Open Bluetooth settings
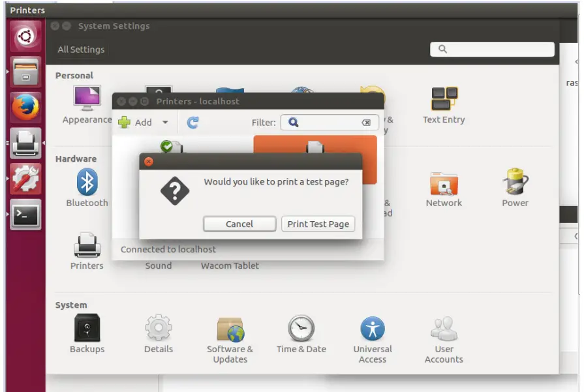The image size is (584, 392). [x=87, y=188]
